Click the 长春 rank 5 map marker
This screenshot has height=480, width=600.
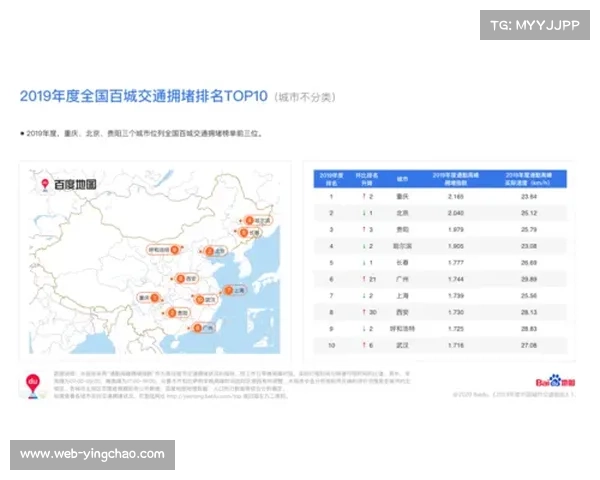tap(249, 232)
